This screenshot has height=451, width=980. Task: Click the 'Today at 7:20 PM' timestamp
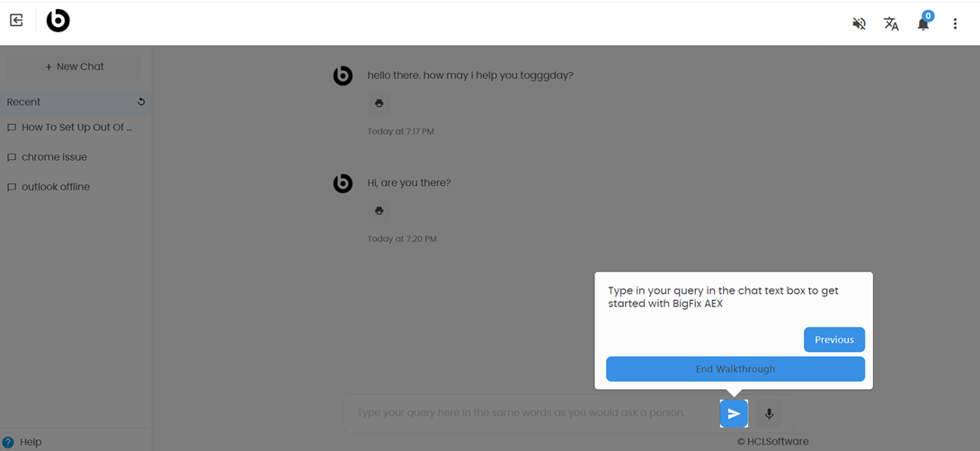tap(402, 239)
